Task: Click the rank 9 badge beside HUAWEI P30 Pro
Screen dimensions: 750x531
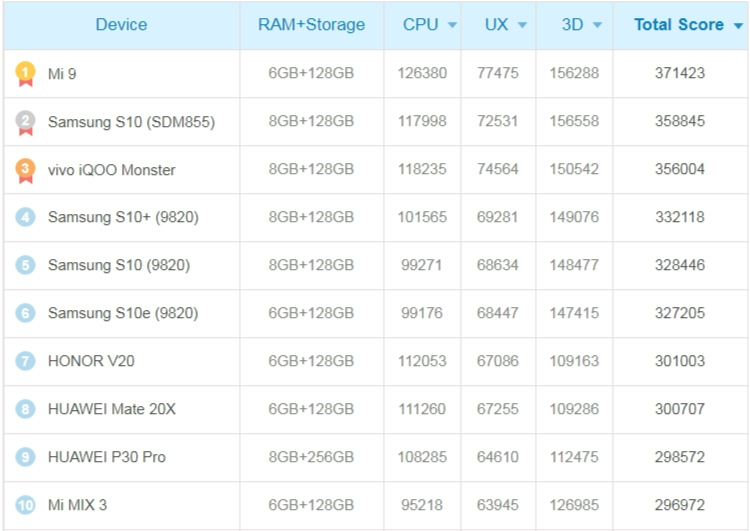Action: (x=25, y=457)
